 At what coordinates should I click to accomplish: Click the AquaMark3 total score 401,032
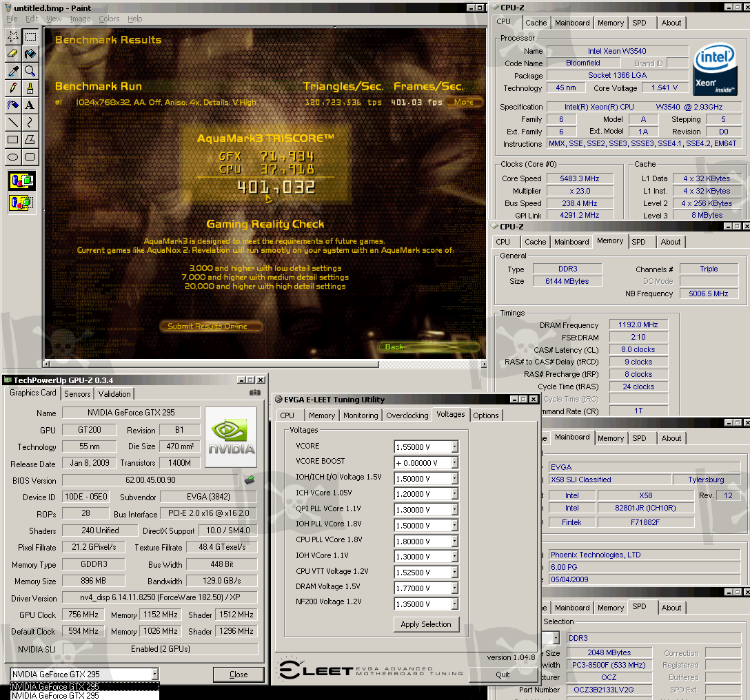[276, 187]
